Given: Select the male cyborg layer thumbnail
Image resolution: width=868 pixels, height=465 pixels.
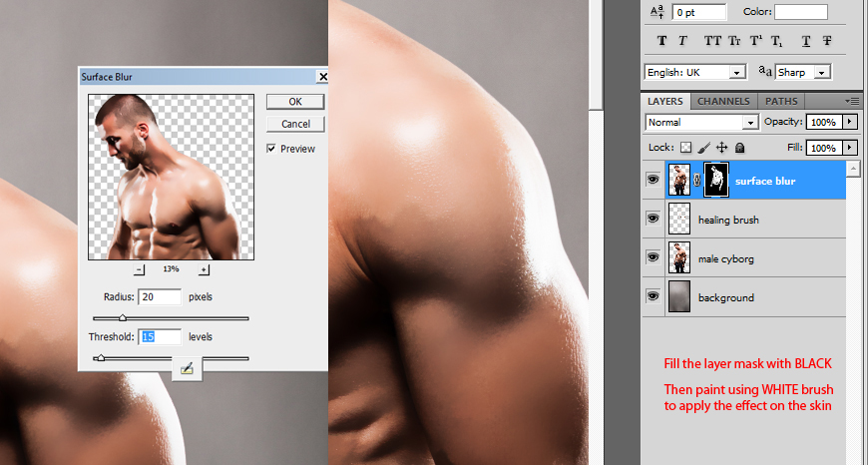Looking at the screenshot, I should coord(679,257).
